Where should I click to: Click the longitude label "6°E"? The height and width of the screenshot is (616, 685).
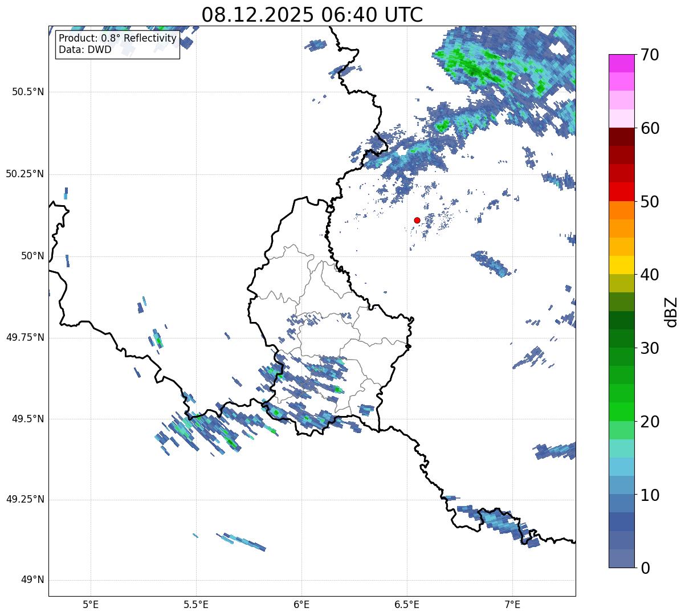[301, 605]
